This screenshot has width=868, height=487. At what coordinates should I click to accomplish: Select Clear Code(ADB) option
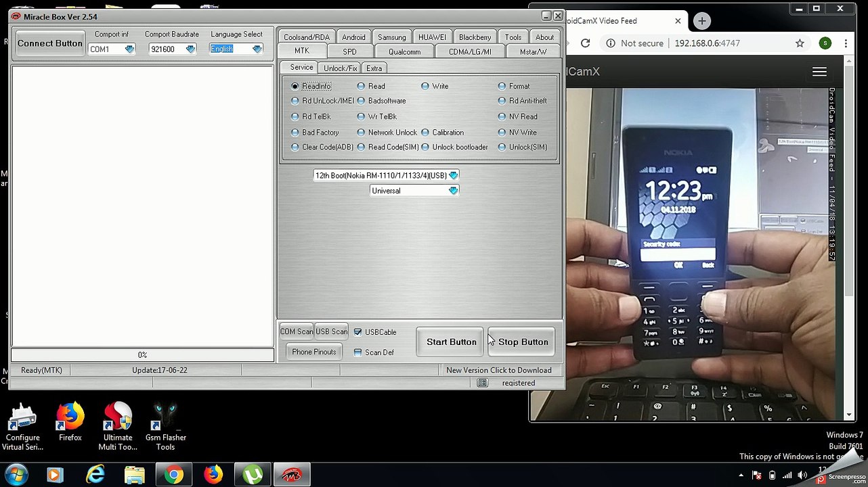coord(295,147)
